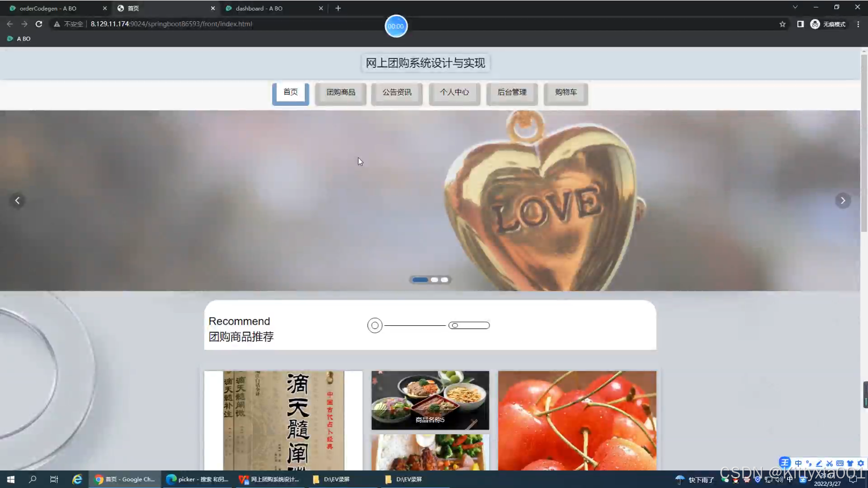The image size is (868, 488).
Task: Open the Windows Start menu
Action: pyautogui.click(x=11, y=479)
